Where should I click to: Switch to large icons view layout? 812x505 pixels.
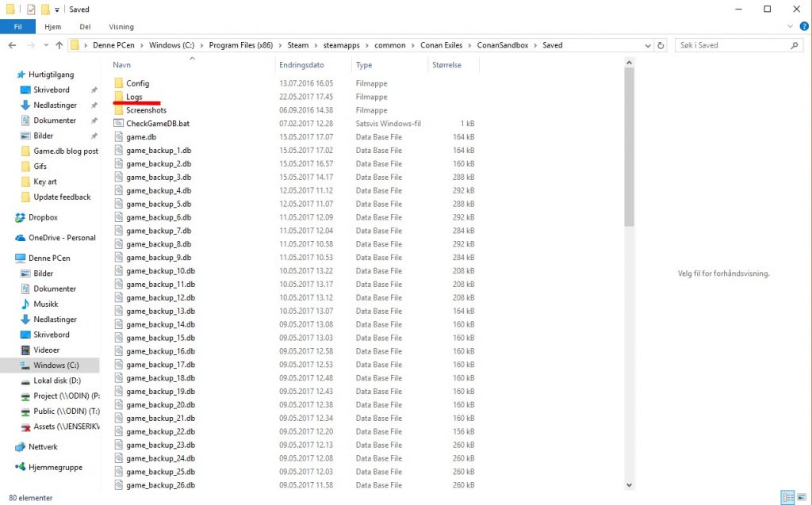pyautogui.click(x=801, y=498)
